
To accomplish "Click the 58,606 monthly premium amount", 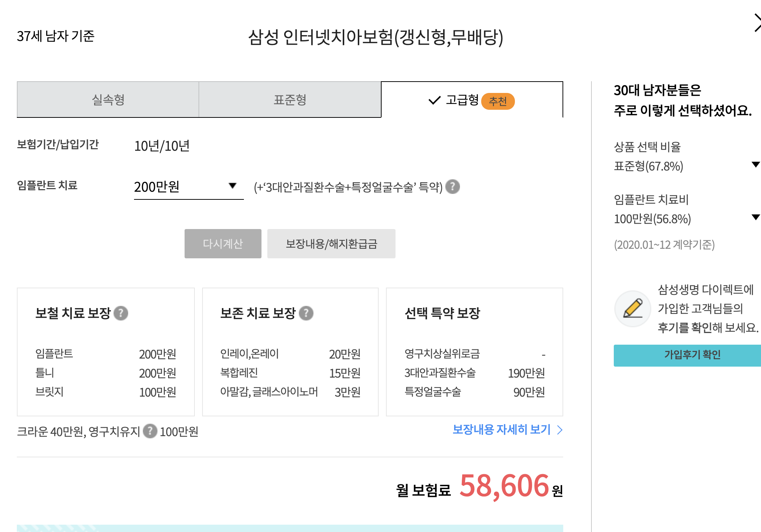I will point(504,486).
